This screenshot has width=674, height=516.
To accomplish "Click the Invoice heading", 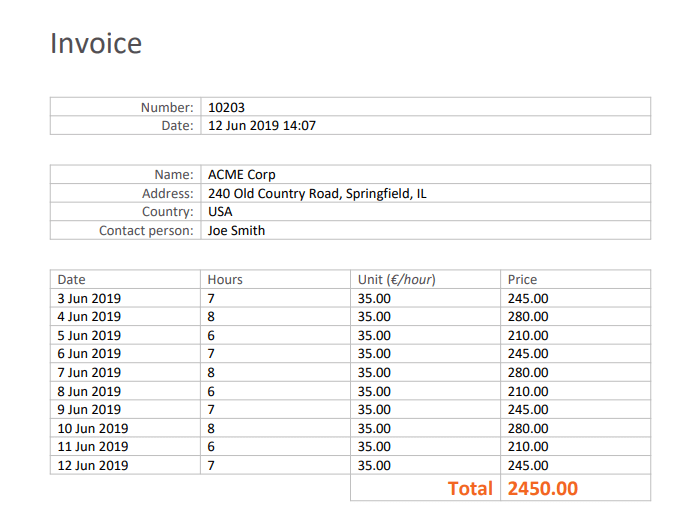I will click(96, 44).
